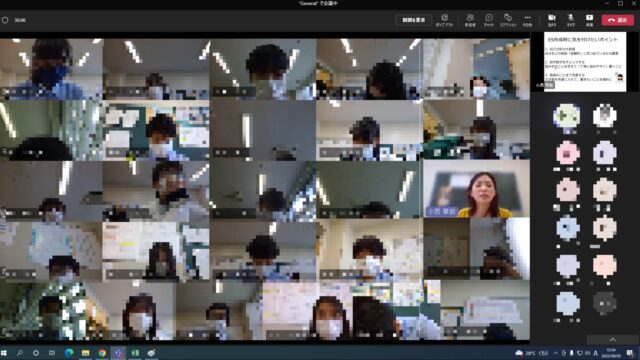Toggle the camera on or off

pos(552,20)
